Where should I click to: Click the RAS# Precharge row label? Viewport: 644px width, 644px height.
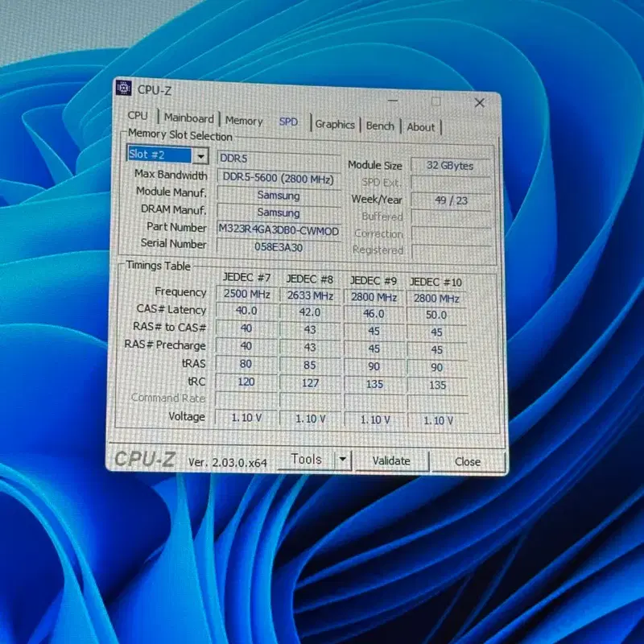(x=165, y=345)
